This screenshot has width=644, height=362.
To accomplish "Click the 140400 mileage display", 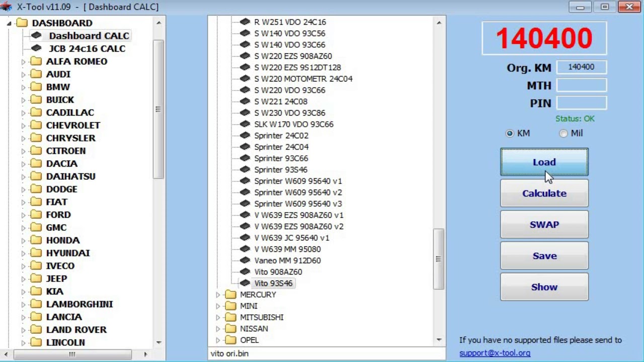I will (544, 38).
